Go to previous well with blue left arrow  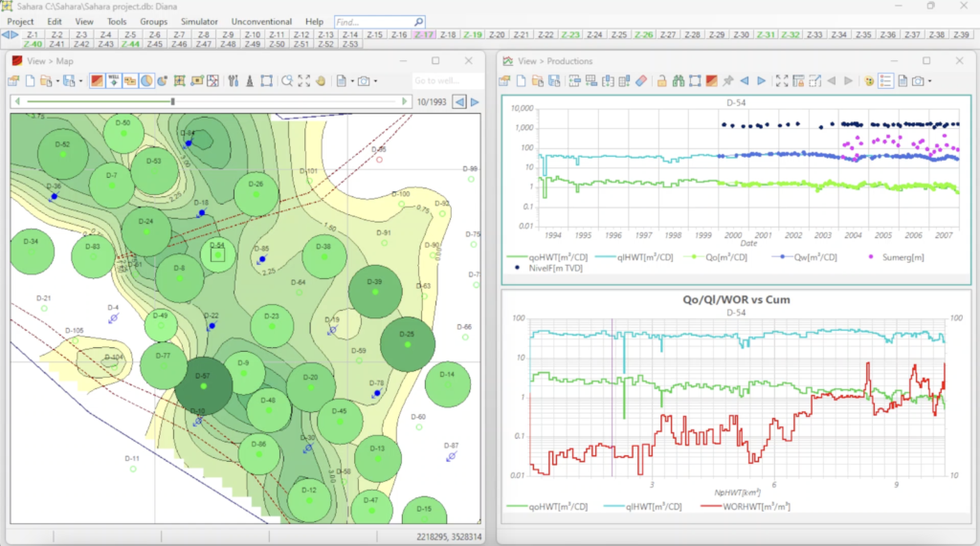[745, 80]
